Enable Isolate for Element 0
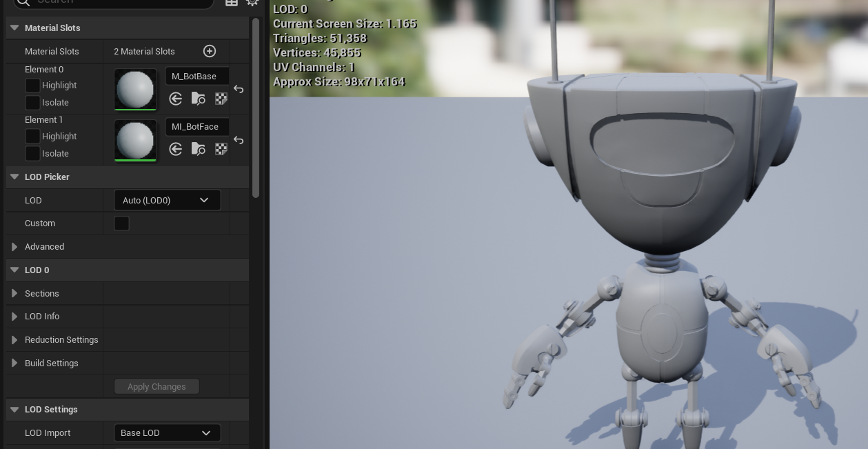 [x=32, y=103]
